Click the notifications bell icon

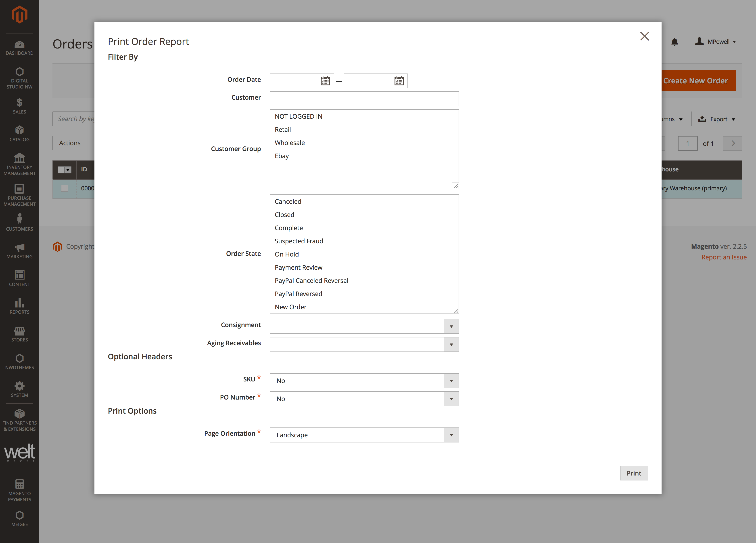pos(674,42)
